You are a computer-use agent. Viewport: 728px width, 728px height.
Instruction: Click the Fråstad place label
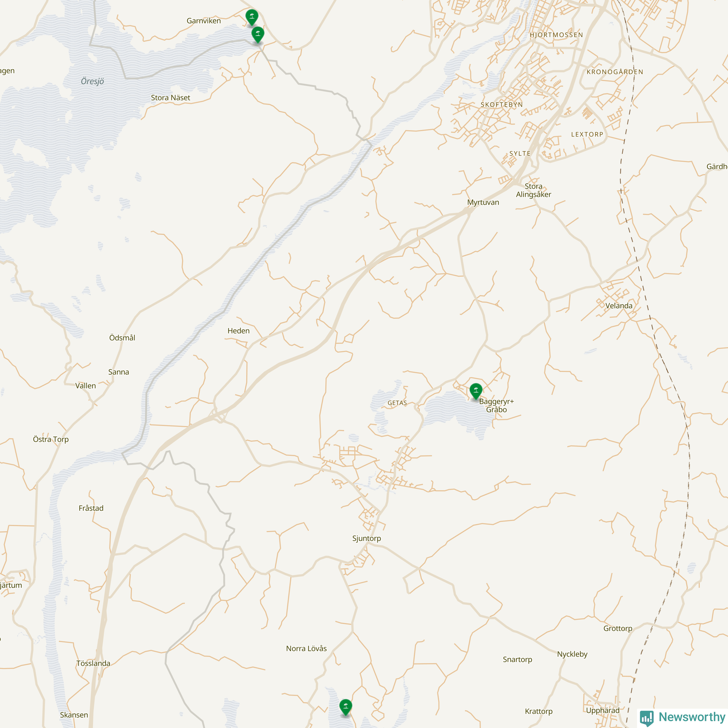91,508
